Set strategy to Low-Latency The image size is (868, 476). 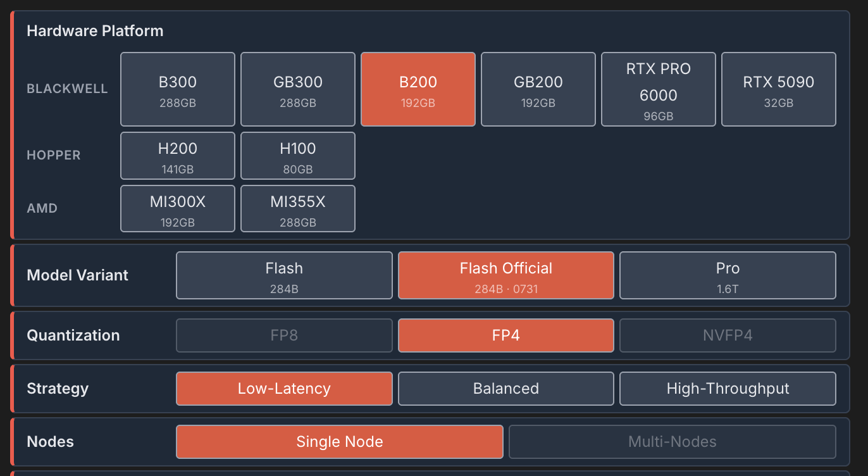click(x=284, y=389)
